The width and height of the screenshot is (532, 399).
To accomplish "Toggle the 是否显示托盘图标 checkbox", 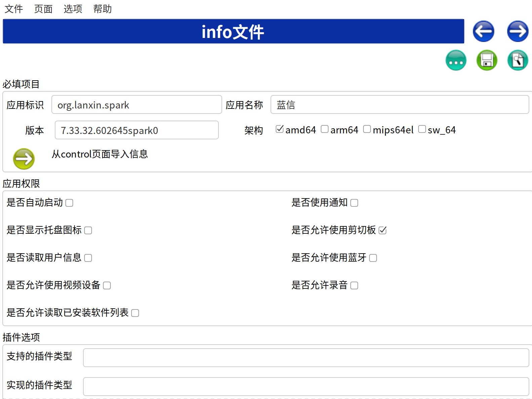I will tap(88, 230).
